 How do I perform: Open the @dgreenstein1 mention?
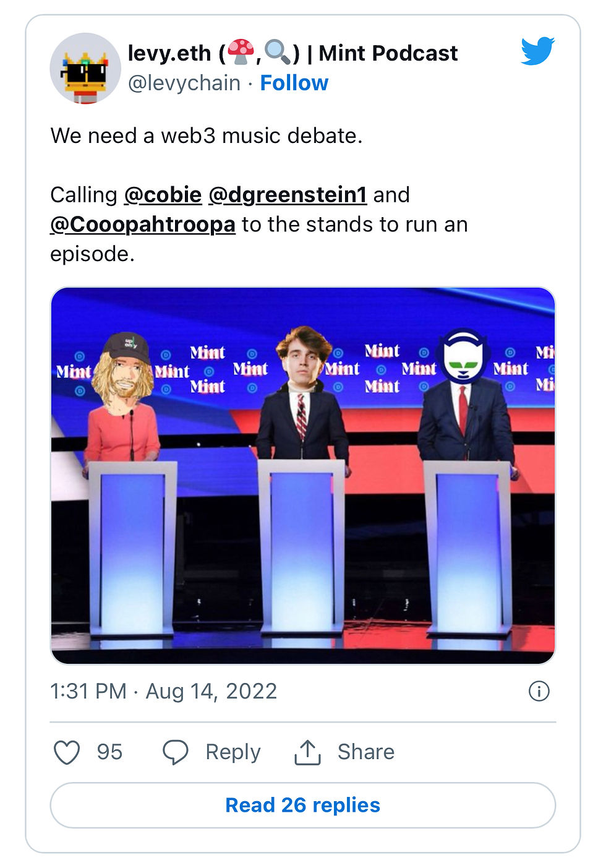click(288, 195)
